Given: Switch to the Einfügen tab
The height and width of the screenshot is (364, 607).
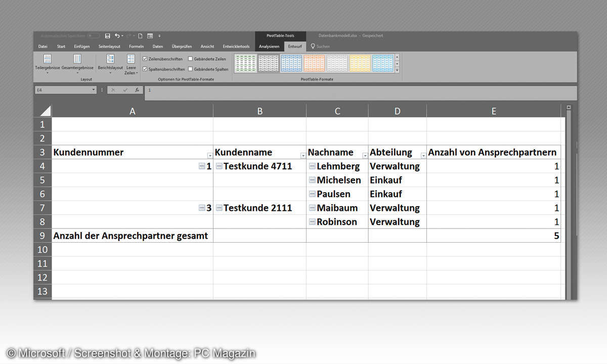Looking at the screenshot, I should pos(81,47).
